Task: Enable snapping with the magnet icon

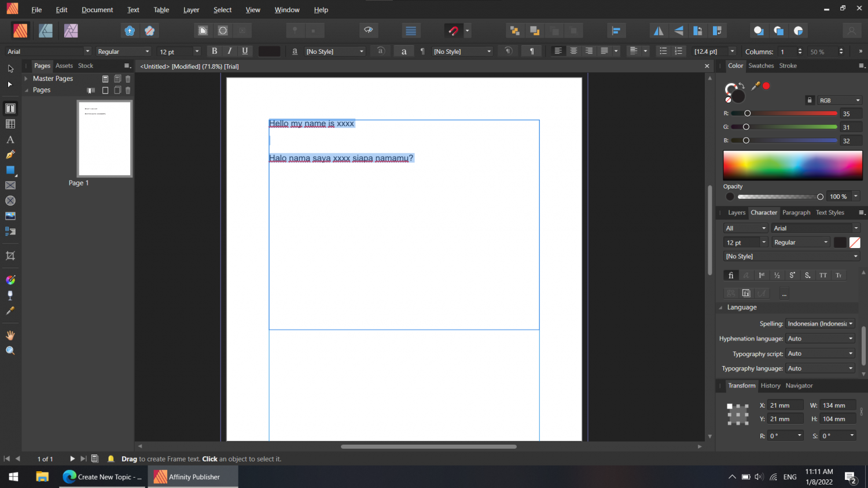Action: click(453, 31)
